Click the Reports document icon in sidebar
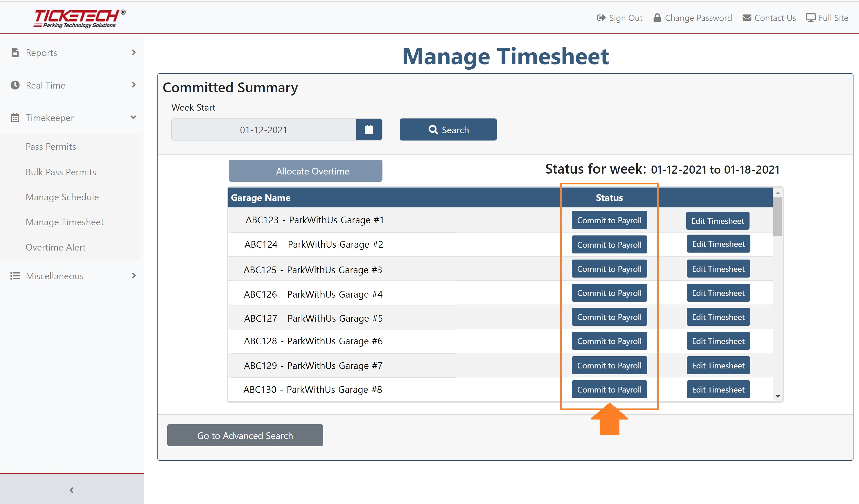This screenshot has width=859, height=504. click(x=15, y=53)
